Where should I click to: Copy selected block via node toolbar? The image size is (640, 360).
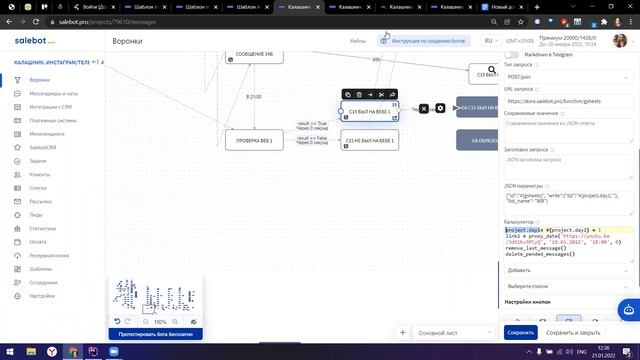tap(348, 95)
